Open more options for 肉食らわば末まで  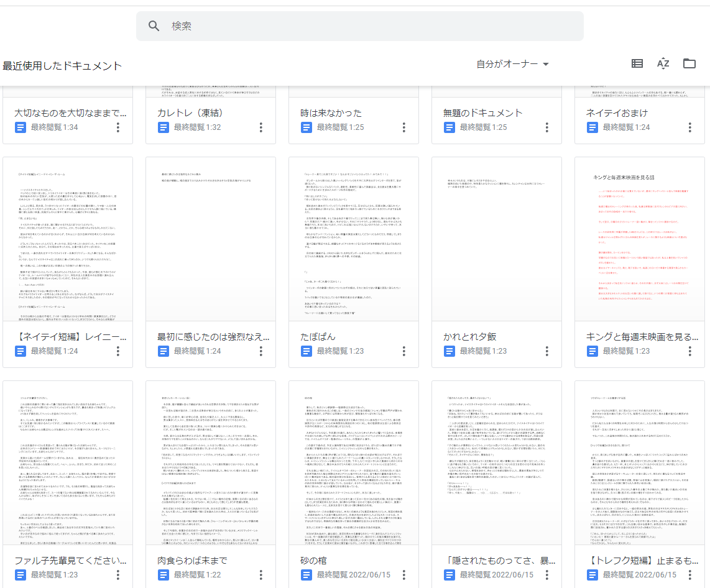(260, 575)
